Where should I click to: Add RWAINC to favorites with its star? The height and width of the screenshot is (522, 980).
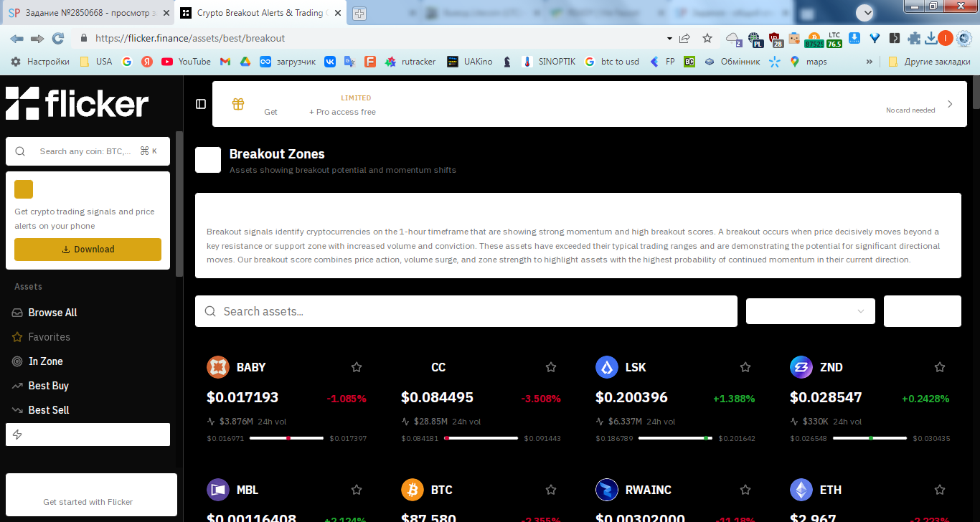click(x=745, y=490)
